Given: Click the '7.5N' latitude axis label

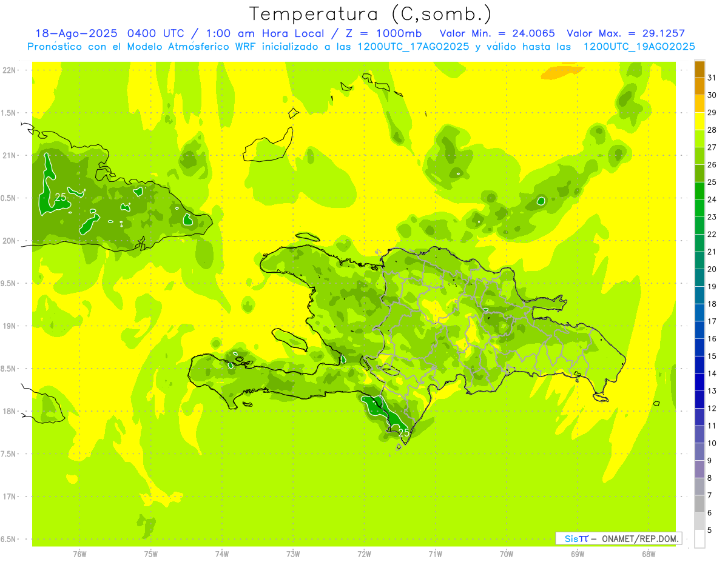Looking at the screenshot, I should click(x=9, y=453).
